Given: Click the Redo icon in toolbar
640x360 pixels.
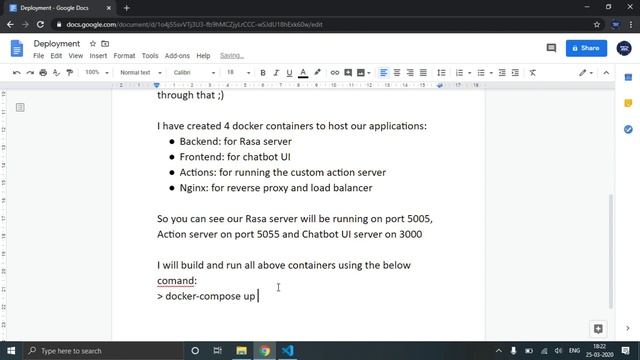Looking at the screenshot, I should pos(30,73).
